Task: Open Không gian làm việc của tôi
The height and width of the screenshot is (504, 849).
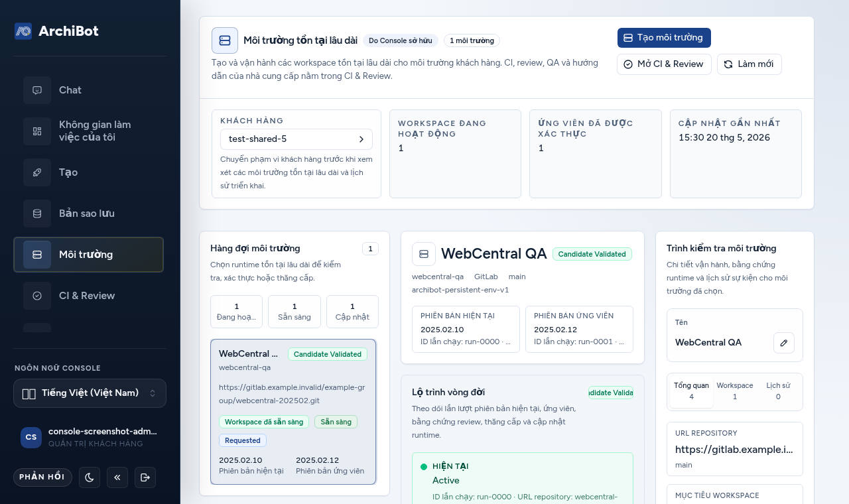Action: coord(88,131)
